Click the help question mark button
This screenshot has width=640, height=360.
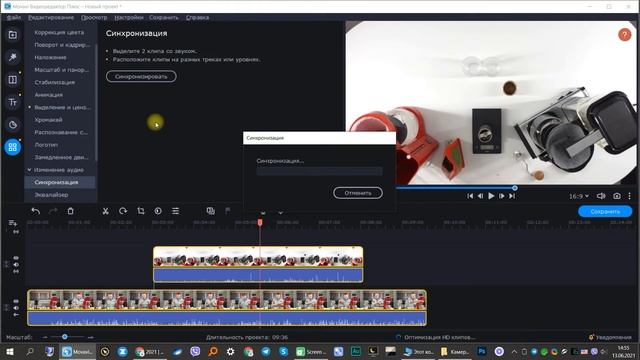tap(624, 35)
